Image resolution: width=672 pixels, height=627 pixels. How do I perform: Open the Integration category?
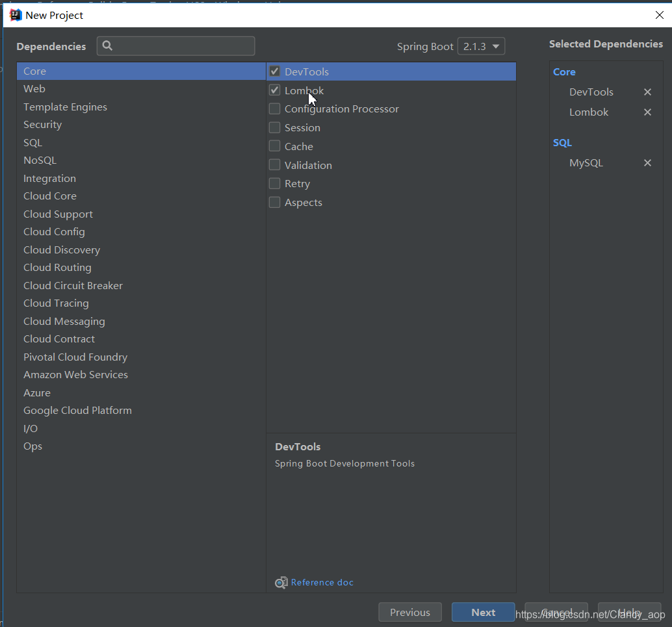point(142,178)
